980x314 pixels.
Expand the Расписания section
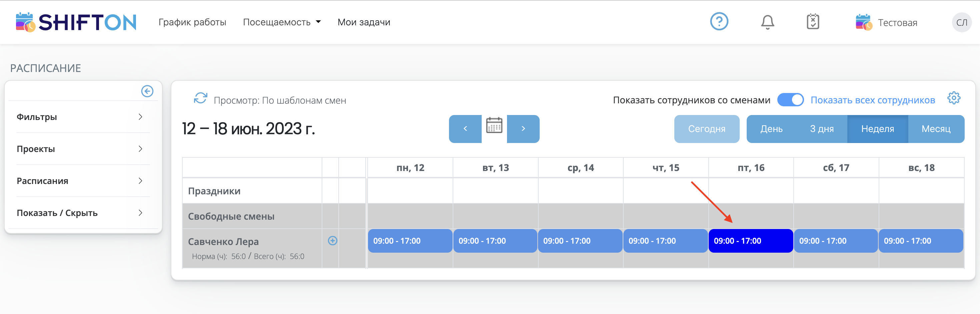(80, 181)
